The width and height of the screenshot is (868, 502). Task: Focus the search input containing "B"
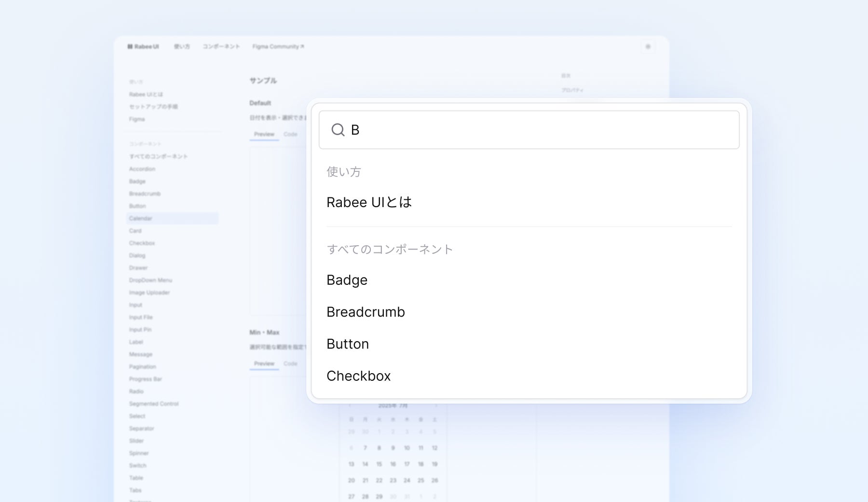(x=529, y=130)
